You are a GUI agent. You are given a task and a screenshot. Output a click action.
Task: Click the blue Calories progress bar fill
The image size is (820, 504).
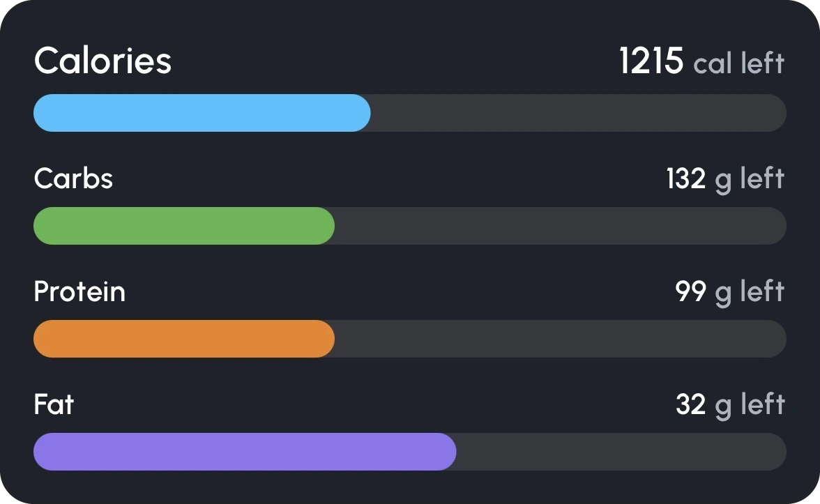click(x=202, y=113)
